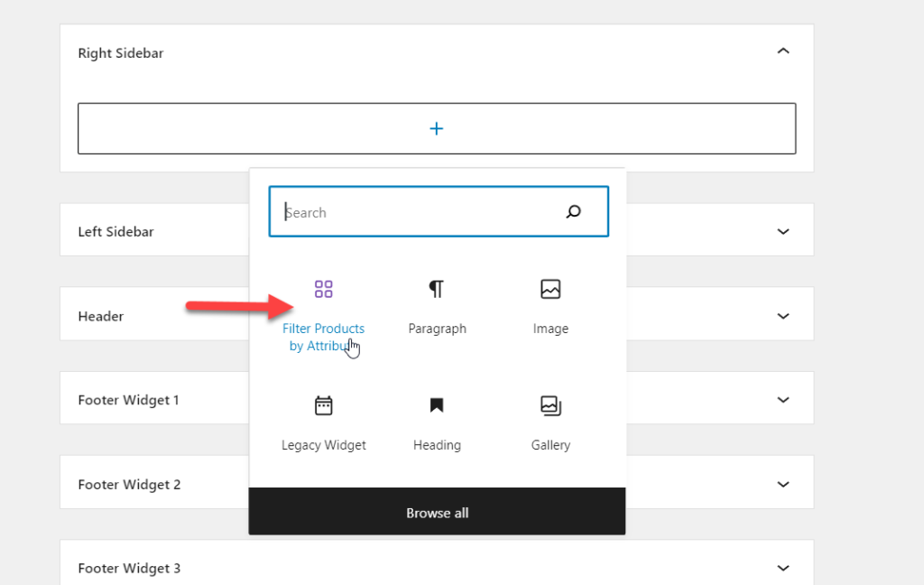924x585 pixels.
Task: Insert an Image block
Action: 550,307
